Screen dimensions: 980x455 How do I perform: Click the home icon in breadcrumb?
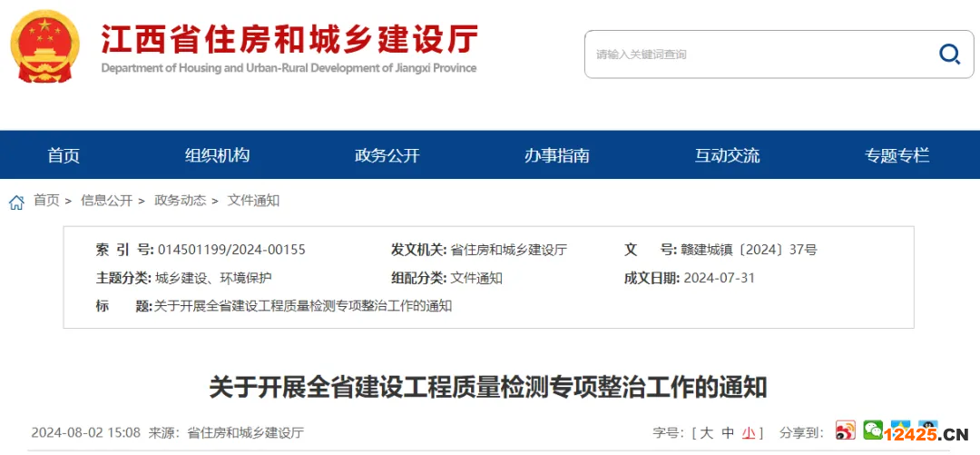tap(16, 202)
